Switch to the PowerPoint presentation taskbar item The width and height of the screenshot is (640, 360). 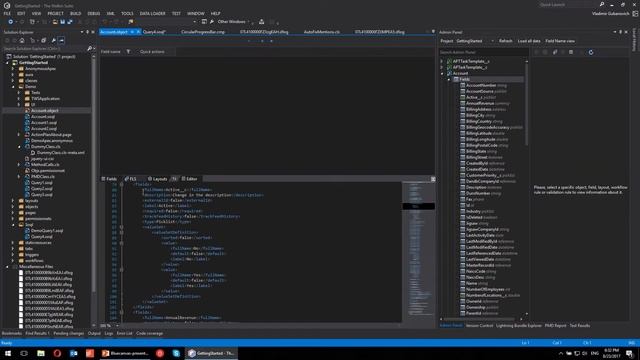[124, 353]
